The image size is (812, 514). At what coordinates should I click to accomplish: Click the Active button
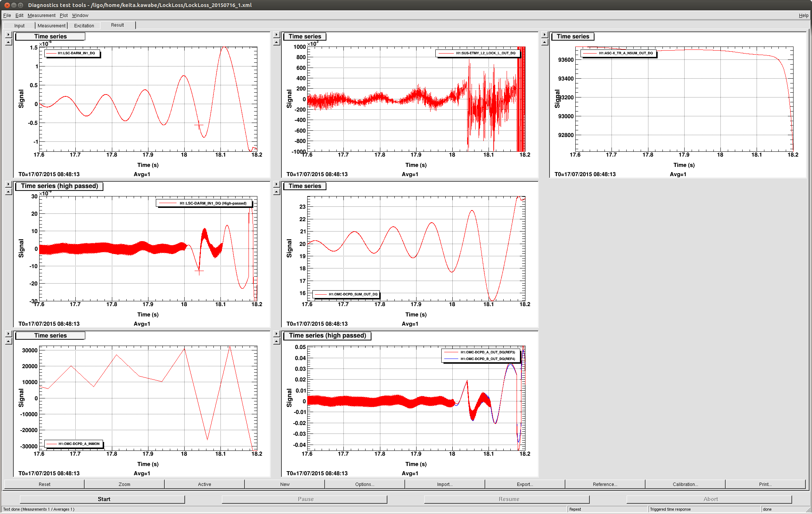pyautogui.click(x=205, y=484)
